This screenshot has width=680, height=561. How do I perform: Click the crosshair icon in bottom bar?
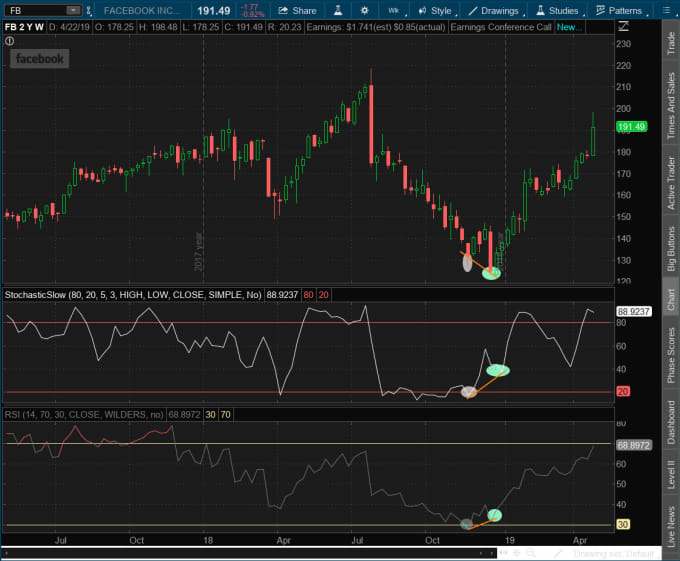517,553
